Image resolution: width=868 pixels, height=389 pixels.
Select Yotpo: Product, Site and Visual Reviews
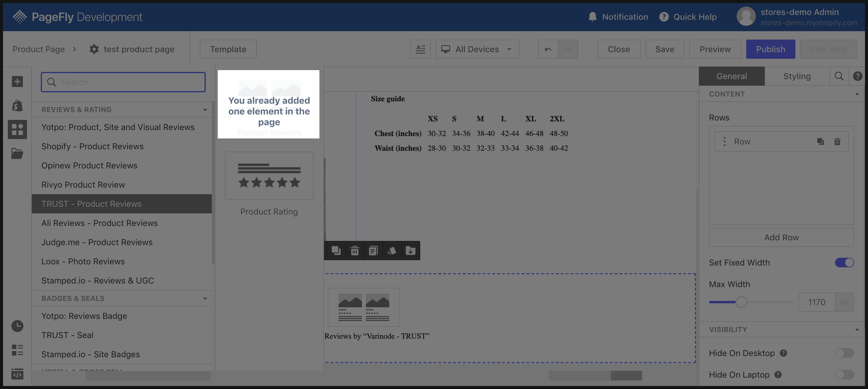[122, 127]
